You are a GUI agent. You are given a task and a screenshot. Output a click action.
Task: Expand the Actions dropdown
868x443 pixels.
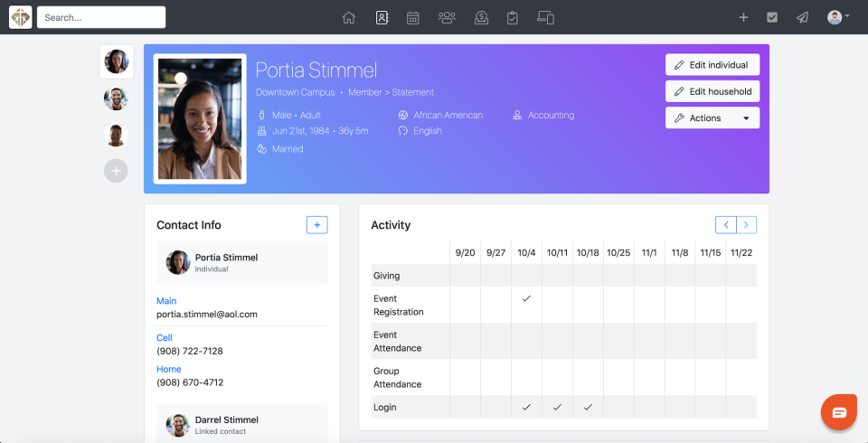(712, 118)
